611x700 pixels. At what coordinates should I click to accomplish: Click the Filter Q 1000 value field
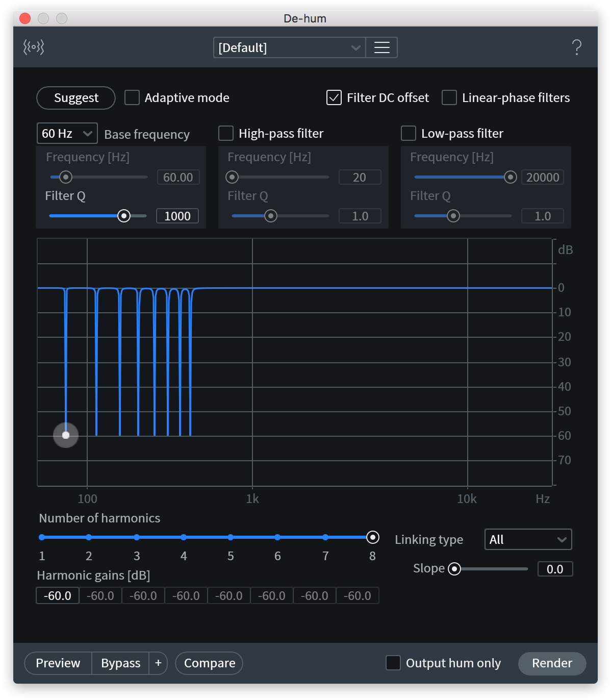(x=177, y=216)
